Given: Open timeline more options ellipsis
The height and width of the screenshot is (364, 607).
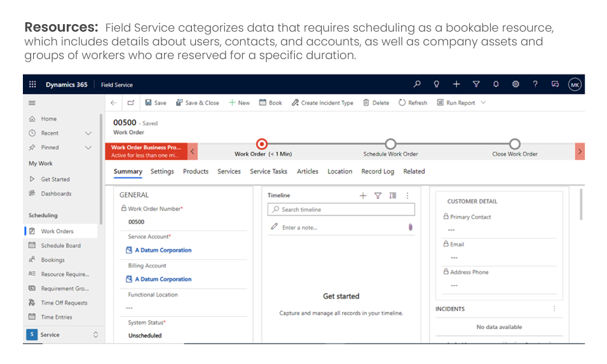Looking at the screenshot, I should tap(407, 196).
